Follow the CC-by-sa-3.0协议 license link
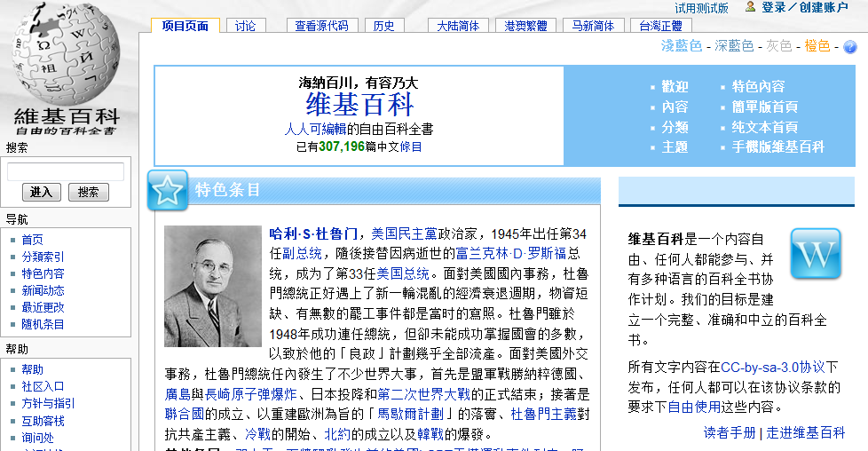This screenshot has height=451, width=868. tap(773, 367)
